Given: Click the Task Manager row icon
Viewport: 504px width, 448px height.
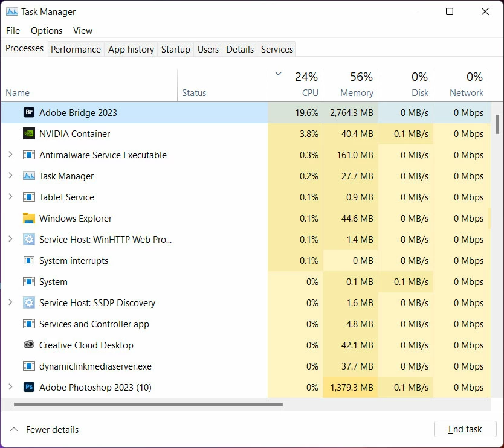Looking at the screenshot, I should point(29,176).
